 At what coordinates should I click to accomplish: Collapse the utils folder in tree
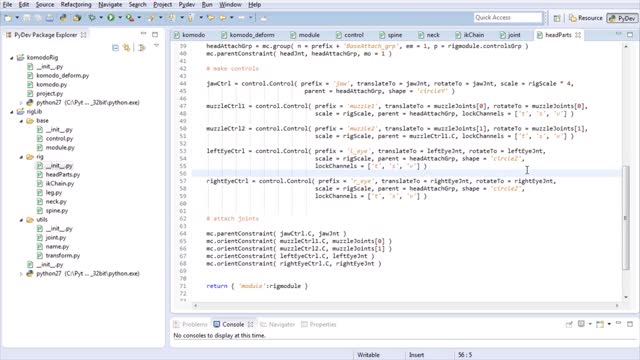21,220
